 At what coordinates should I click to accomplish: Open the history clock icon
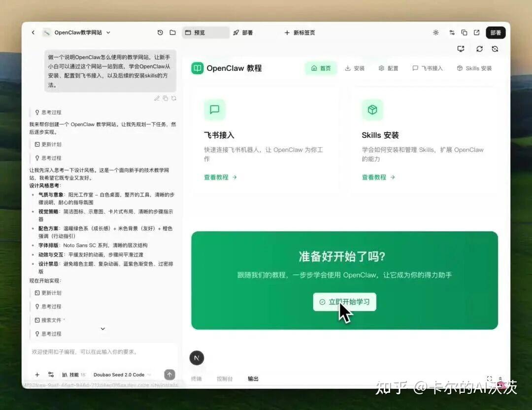(160, 33)
